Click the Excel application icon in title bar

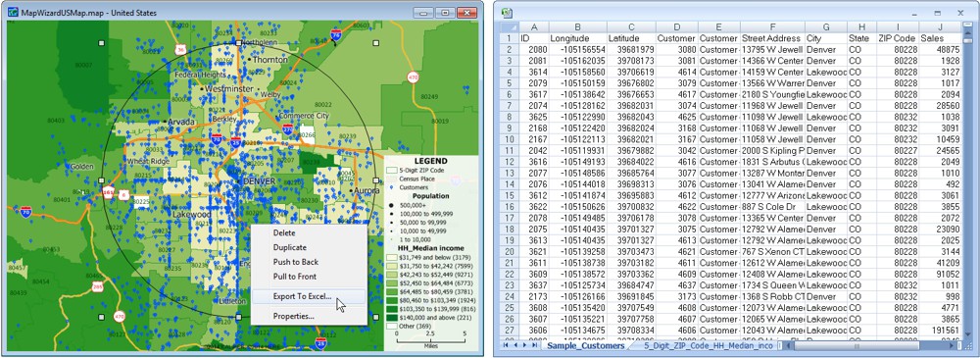(507, 12)
